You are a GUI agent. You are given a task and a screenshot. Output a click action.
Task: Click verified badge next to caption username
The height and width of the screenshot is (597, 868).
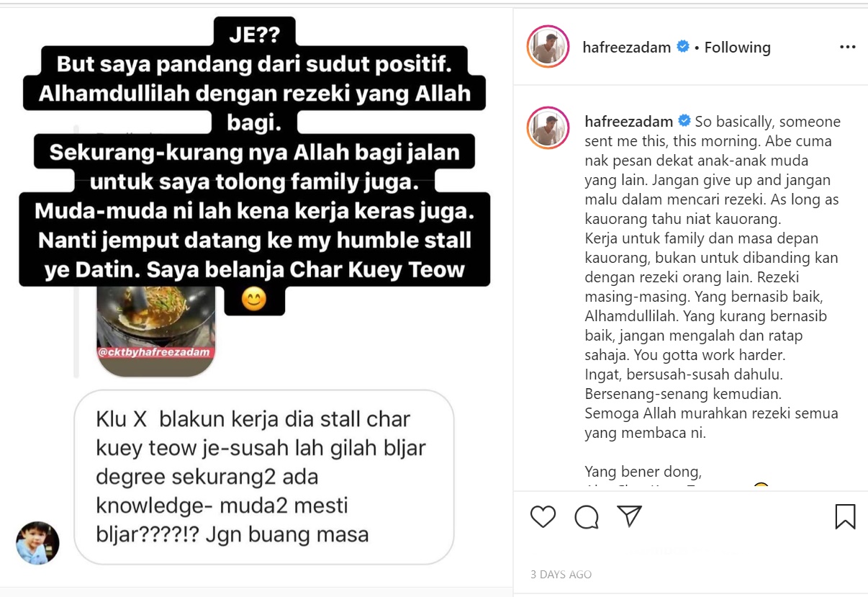pos(685,121)
